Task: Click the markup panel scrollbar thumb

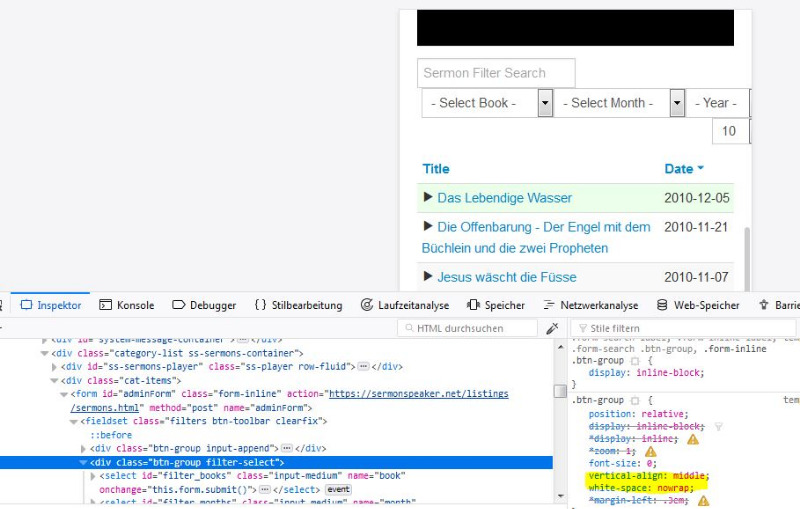Action: point(561,391)
